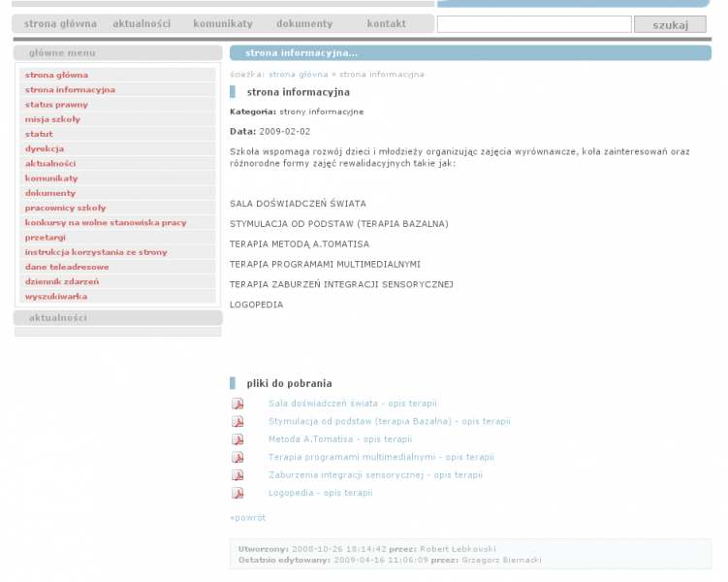Image resolution: width=728 pixels, height=582 pixels.
Task: Open the aktualności tab in top navigation
Action: (x=142, y=23)
